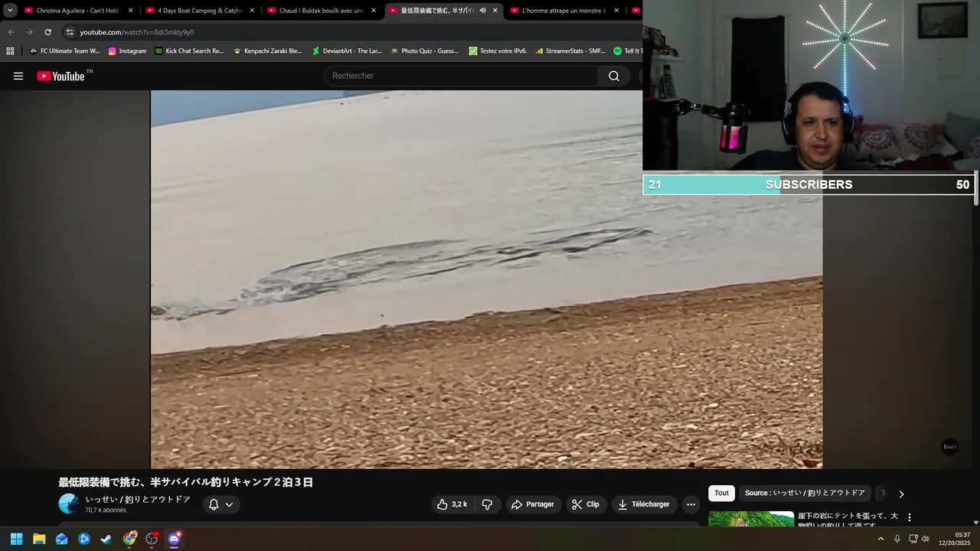
Task: Share the video via Partager
Action: pos(533,504)
